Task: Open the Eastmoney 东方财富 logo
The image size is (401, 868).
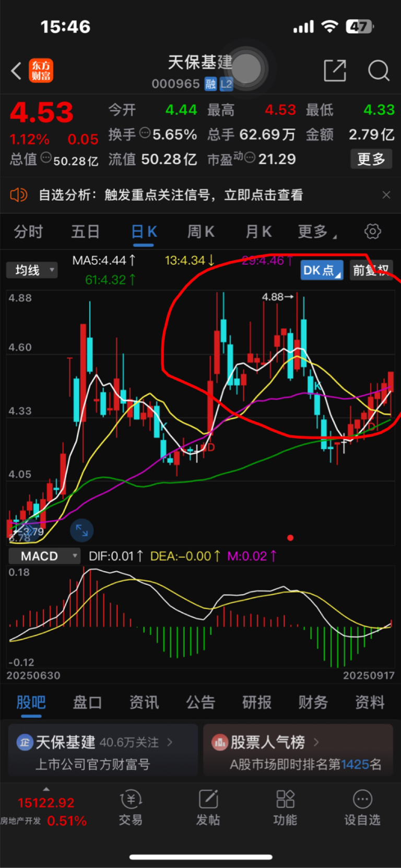Action: coord(41,71)
